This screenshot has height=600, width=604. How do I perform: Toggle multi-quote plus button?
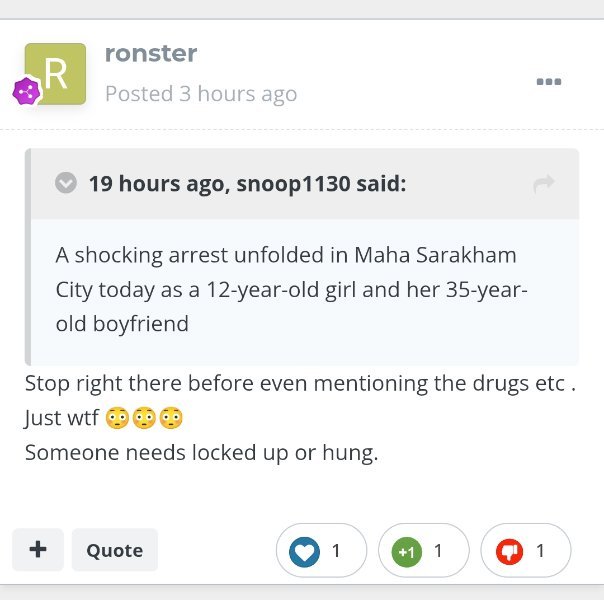pyautogui.click(x=38, y=550)
